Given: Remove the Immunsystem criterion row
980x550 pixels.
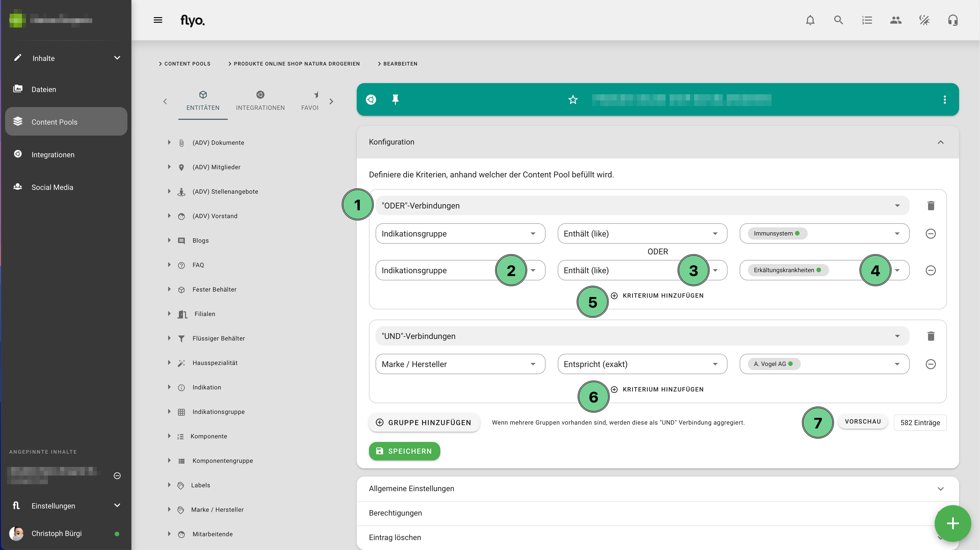Looking at the screenshot, I should coord(931,234).
